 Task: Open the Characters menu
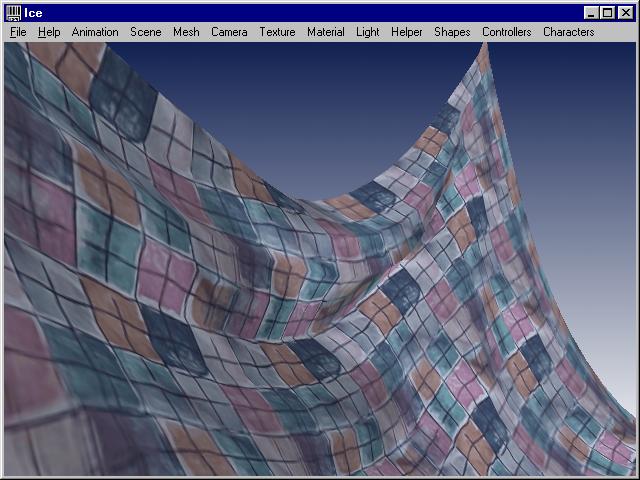[569, 32]
